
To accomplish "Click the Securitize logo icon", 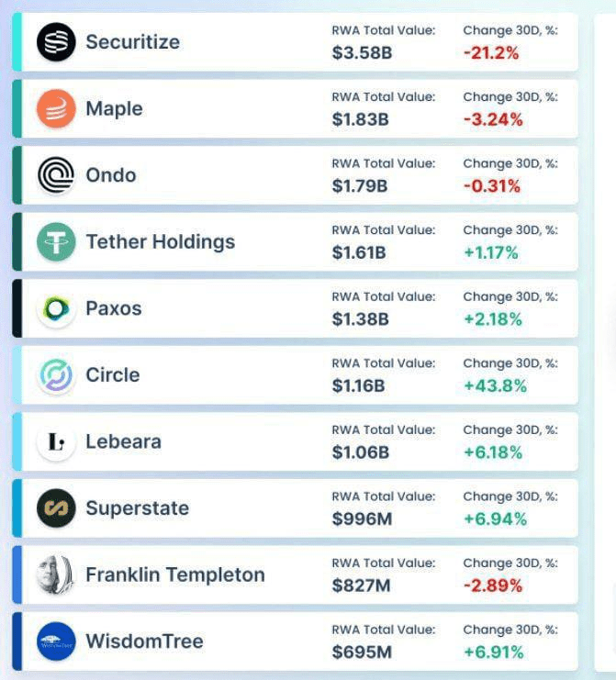I will pos(56,42).
